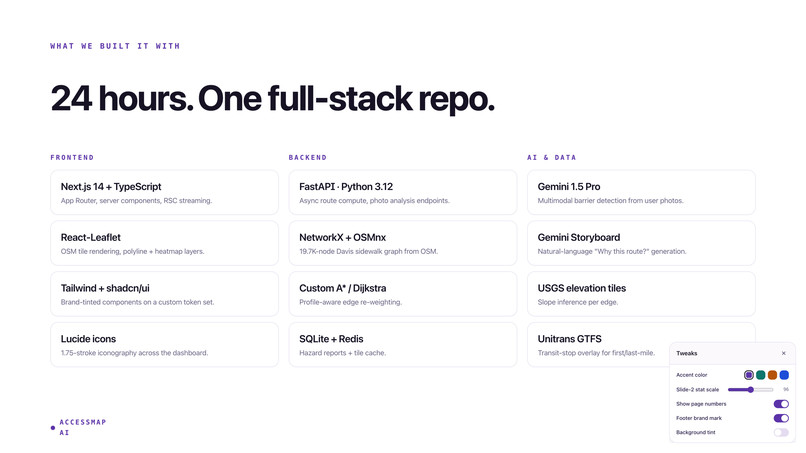Close the Tweaks panel
This screenshot has width=806, height=453.
pos(783,353)
